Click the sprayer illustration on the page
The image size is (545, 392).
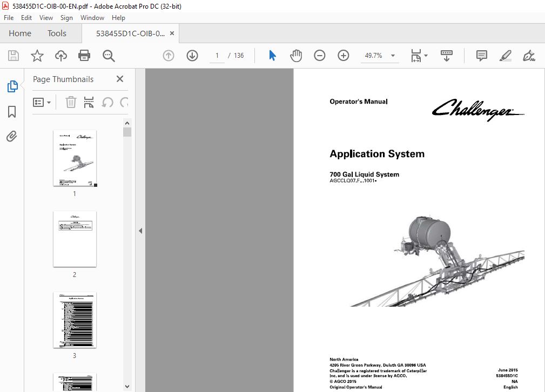(438, 261)
